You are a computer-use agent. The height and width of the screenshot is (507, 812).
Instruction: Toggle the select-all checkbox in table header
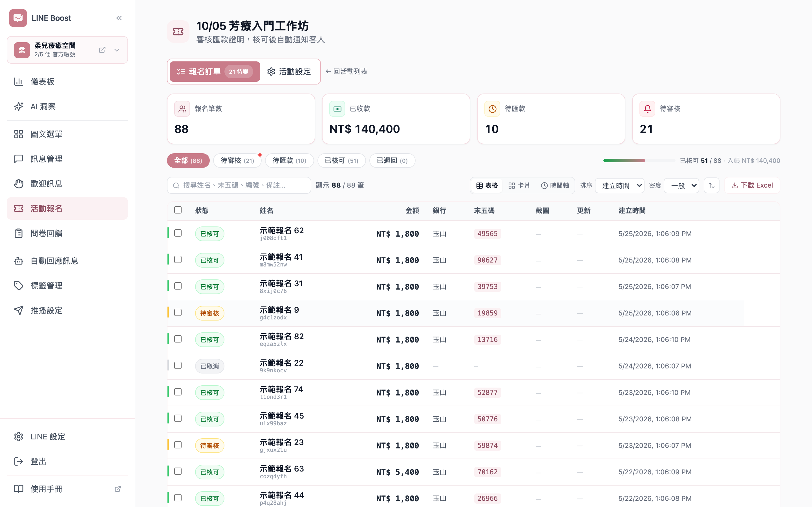[178, 210]
